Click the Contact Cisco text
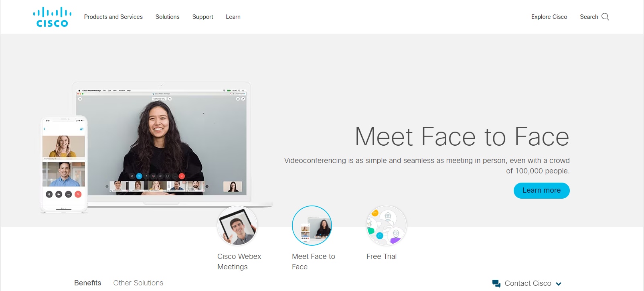This screenshot has height=291, width=644. click(x=528, y=283)
